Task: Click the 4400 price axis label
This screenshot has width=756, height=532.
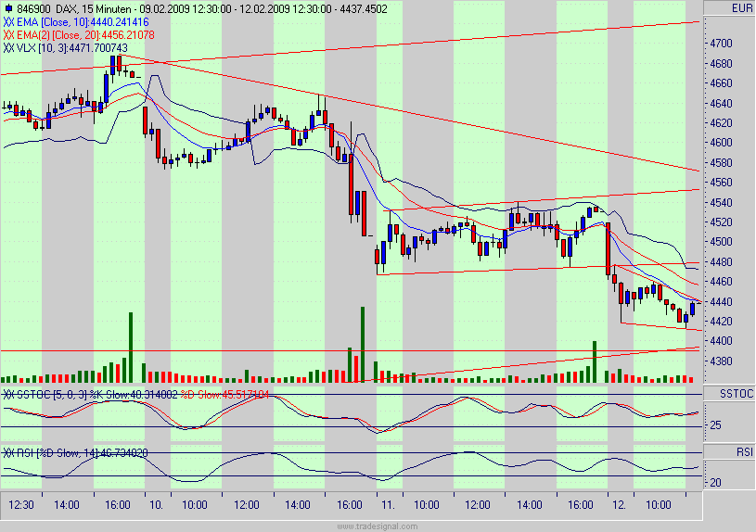Action: point(721,341)
